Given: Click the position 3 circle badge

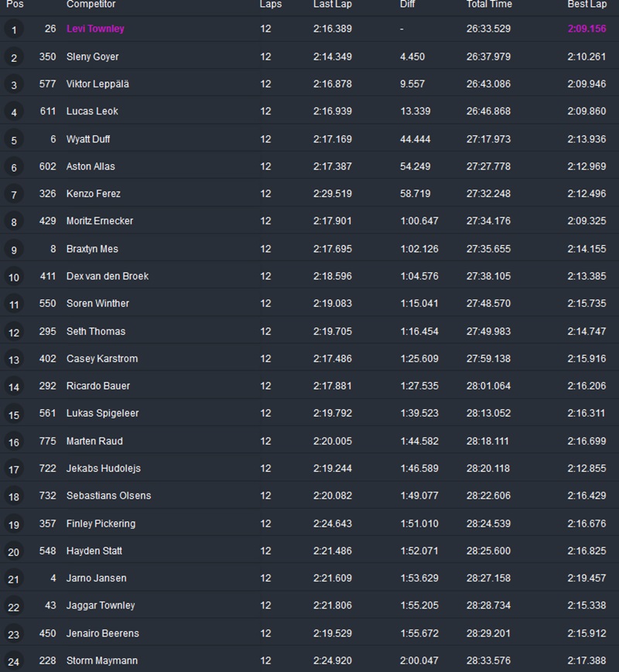Looking at the screenshot, I should tap(14, 85).
